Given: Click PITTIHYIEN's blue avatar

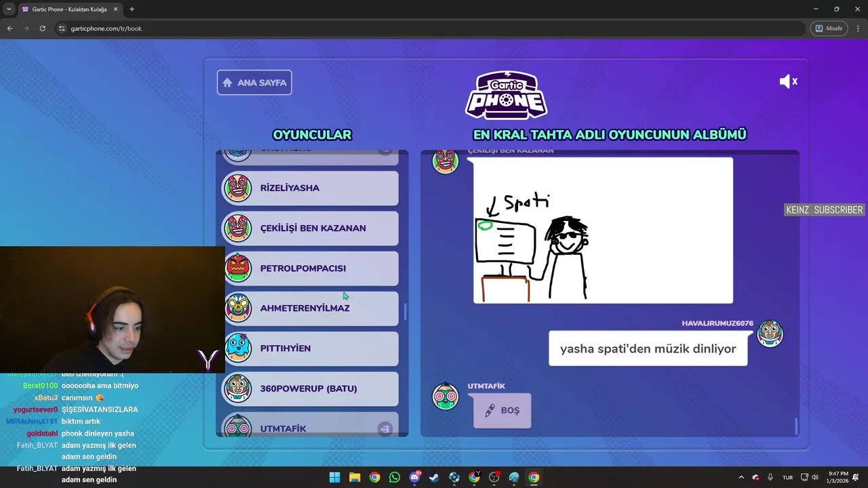Looking at the screenshot, I should [238, 348].
